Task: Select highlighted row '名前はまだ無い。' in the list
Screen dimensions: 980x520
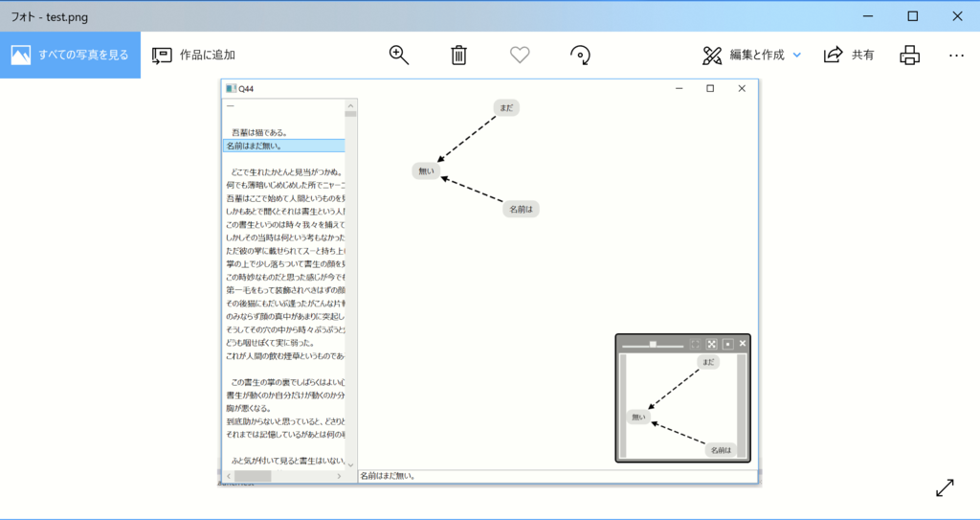Action: (283, 146)
